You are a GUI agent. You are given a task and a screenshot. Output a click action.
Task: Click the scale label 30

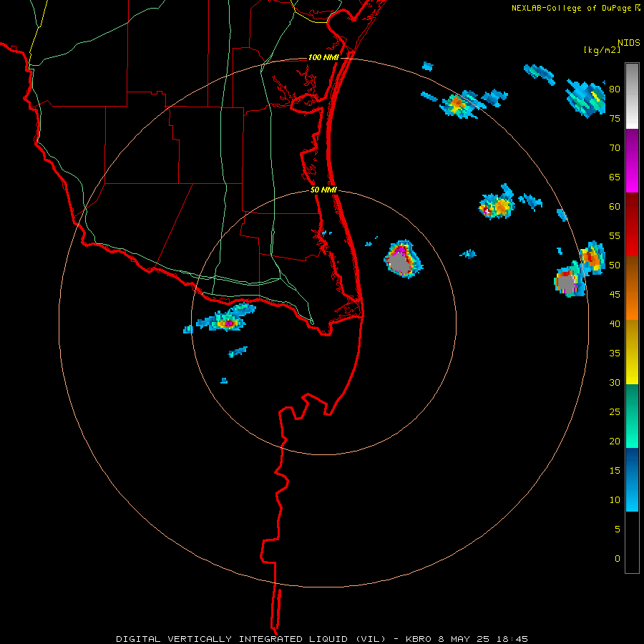[615, 382]
